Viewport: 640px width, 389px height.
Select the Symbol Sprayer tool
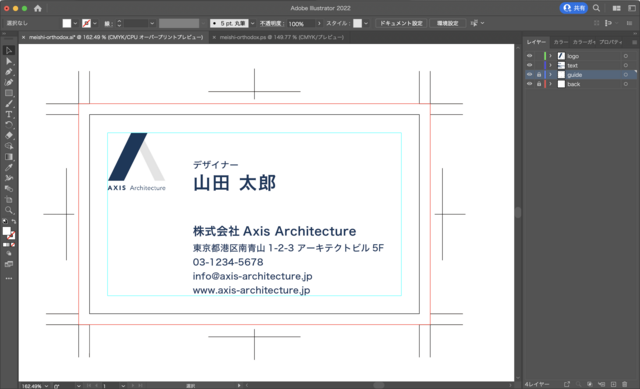[9, 178]
